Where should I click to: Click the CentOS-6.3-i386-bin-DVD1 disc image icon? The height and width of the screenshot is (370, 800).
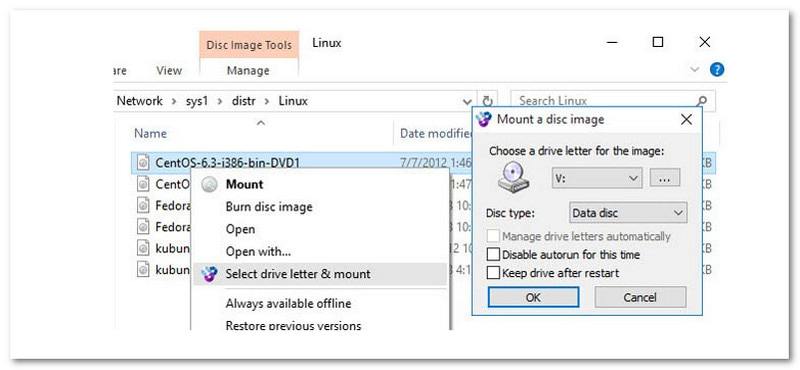pos(143,163)
